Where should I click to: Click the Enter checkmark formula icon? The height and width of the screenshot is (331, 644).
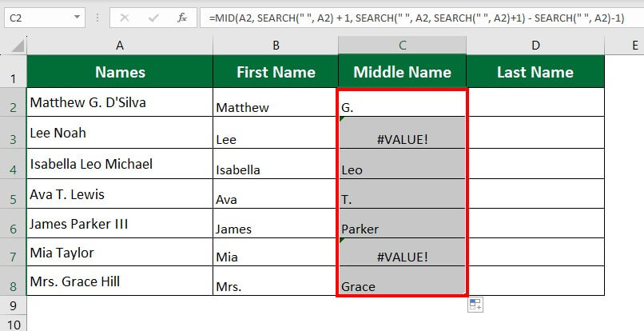point(153,17)
